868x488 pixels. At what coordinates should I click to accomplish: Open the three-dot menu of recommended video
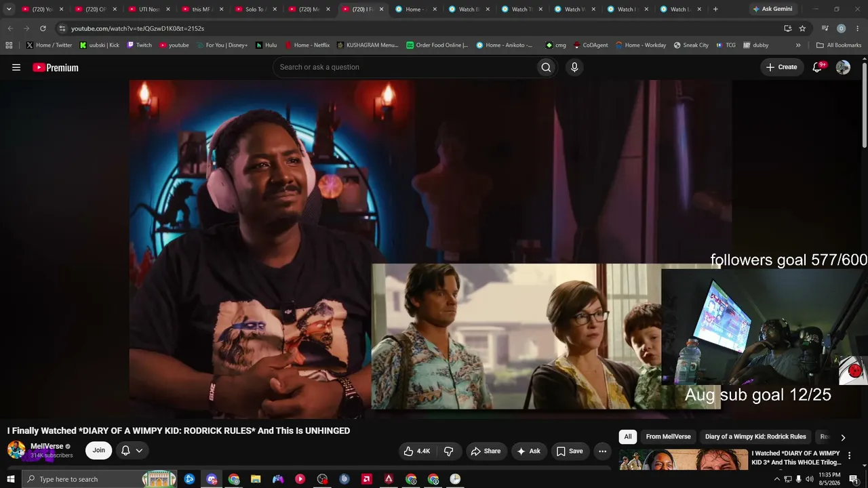pos(849,456)
